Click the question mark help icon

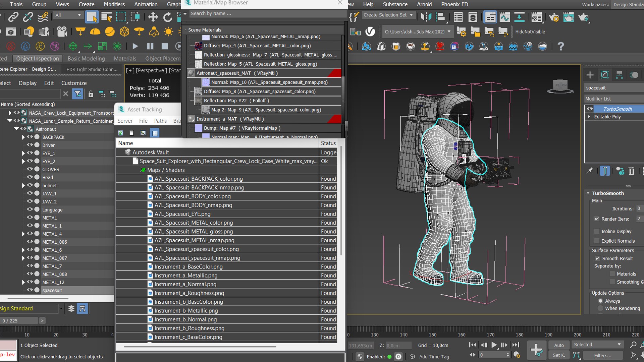[x=560, y=46]
